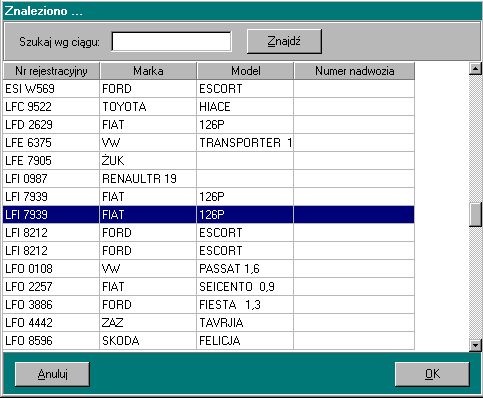This screenshot has width=483, height=398.
Task: Select registration LFO 8596
Action: click(x=51, y=341)
